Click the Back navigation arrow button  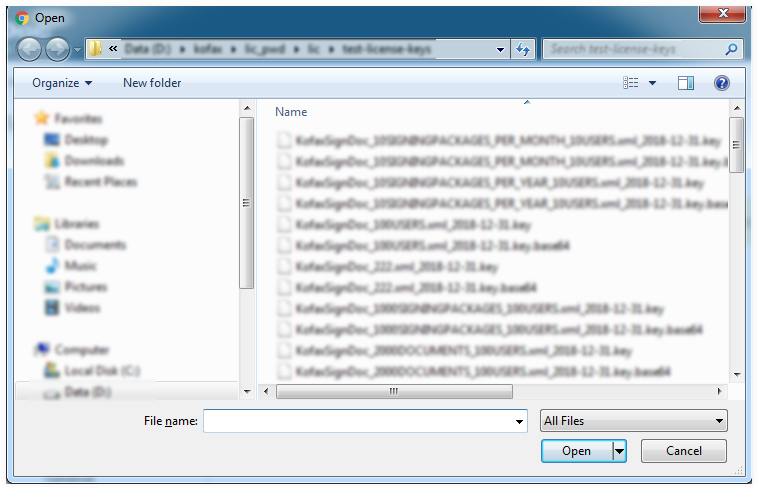30,49
